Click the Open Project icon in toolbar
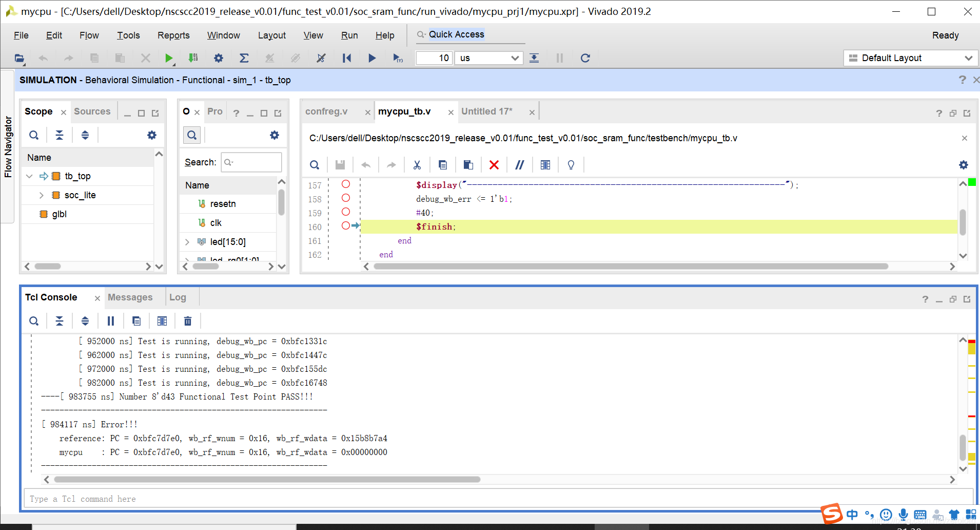Screen dimensions: 980x530 click(x=19, y=58)
